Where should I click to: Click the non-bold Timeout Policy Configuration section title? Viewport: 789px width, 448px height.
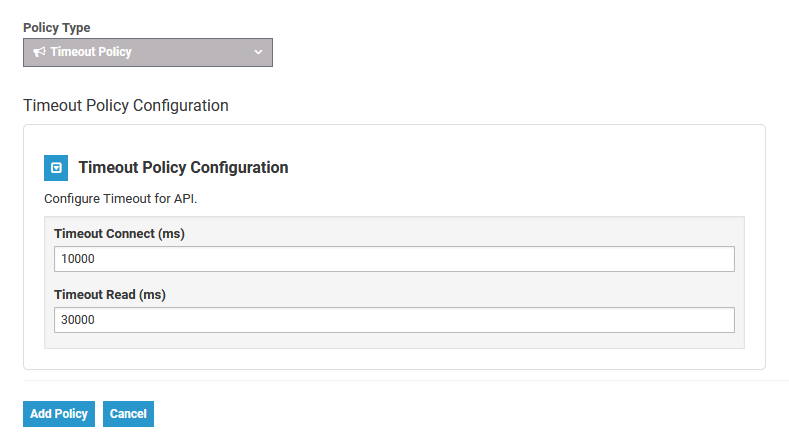125,105
